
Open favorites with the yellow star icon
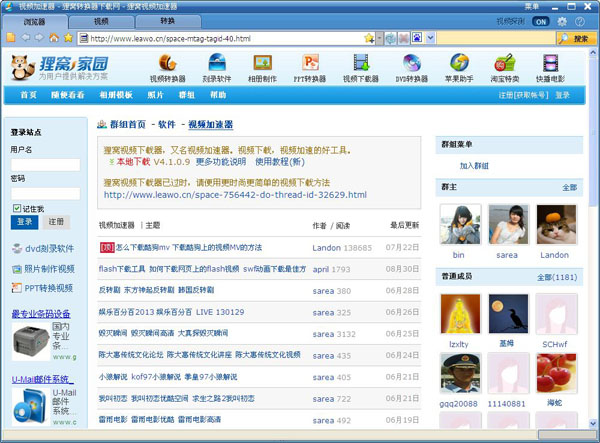68,37
